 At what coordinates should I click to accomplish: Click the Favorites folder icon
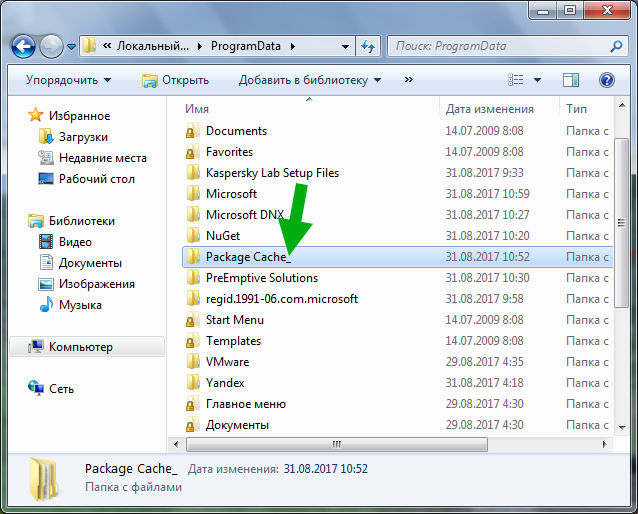click(x=193, y=152)
